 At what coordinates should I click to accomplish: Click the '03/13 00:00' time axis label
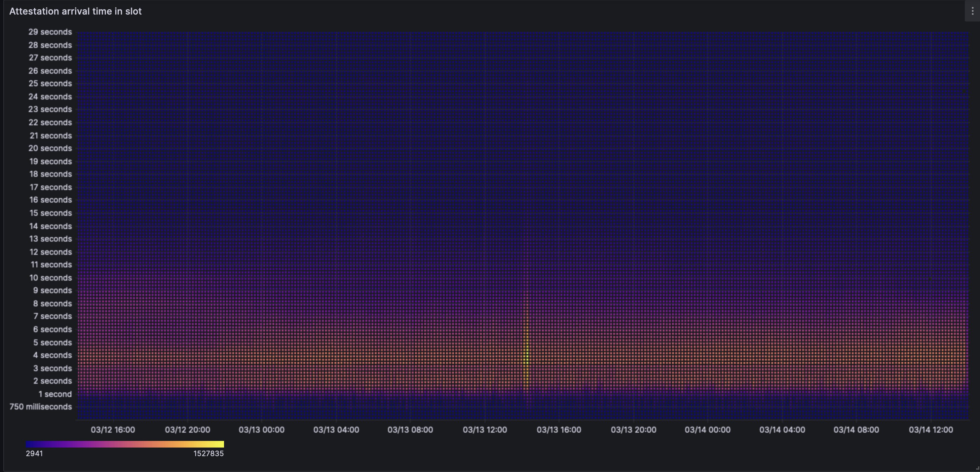[261, 430]
